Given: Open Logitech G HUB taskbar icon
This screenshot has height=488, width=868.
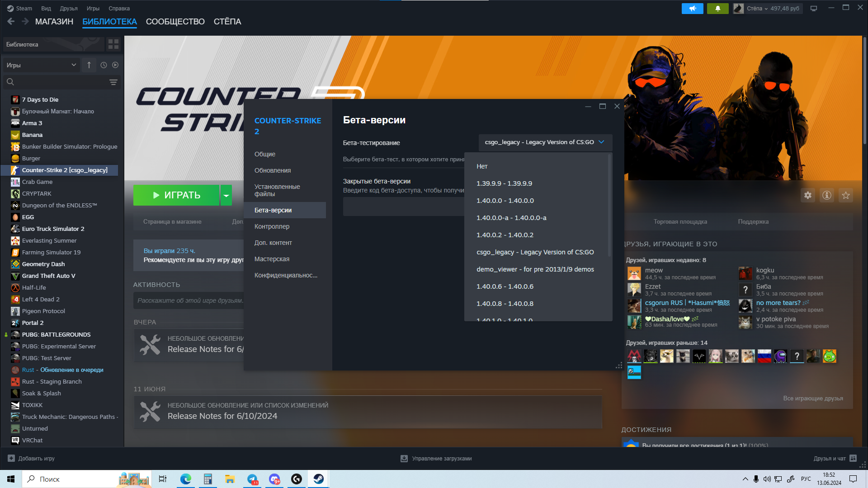Looking at the screenshot, I should click(x=297, y=479).
